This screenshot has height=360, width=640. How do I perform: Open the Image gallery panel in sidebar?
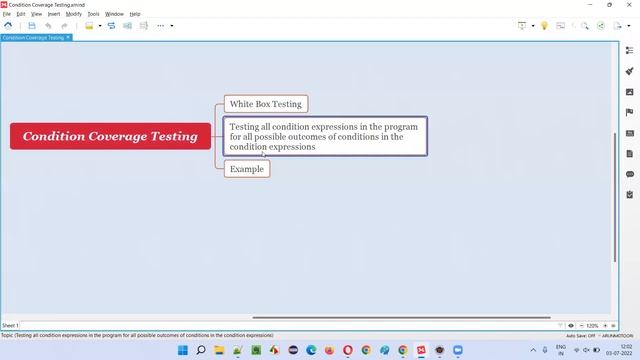coord(630,92)
